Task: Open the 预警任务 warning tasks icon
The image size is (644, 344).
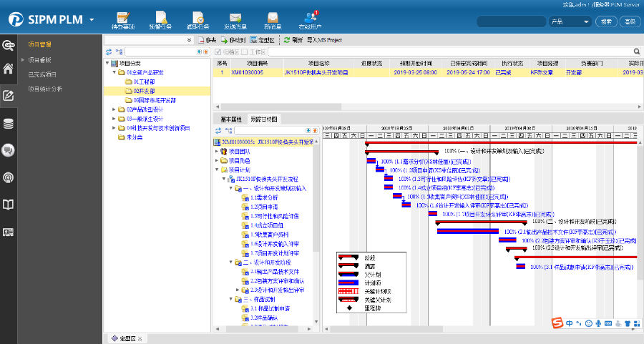Action: 160,17
